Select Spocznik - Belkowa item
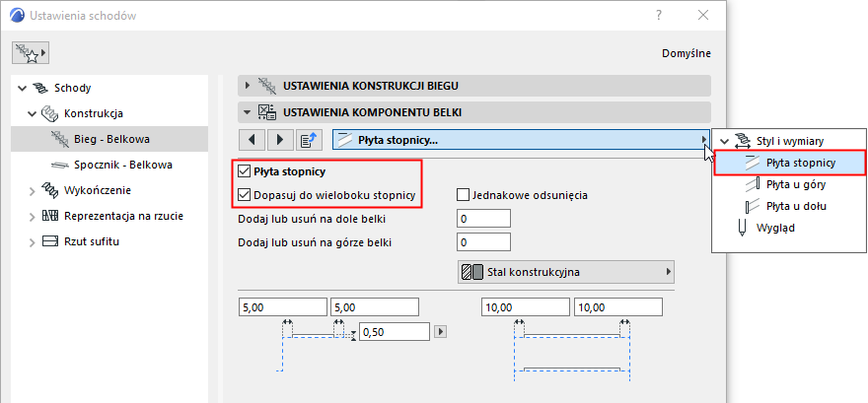 123,165
